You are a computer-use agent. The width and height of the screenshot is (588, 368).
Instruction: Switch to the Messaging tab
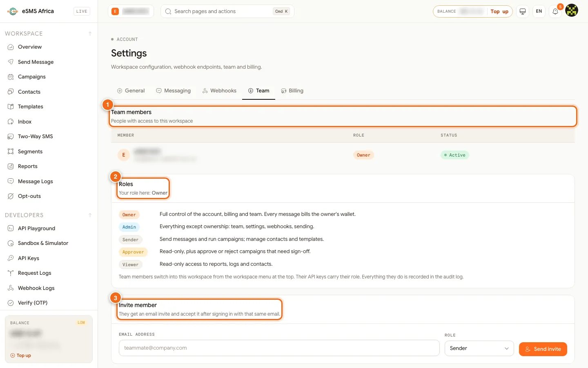click(173, 91)
